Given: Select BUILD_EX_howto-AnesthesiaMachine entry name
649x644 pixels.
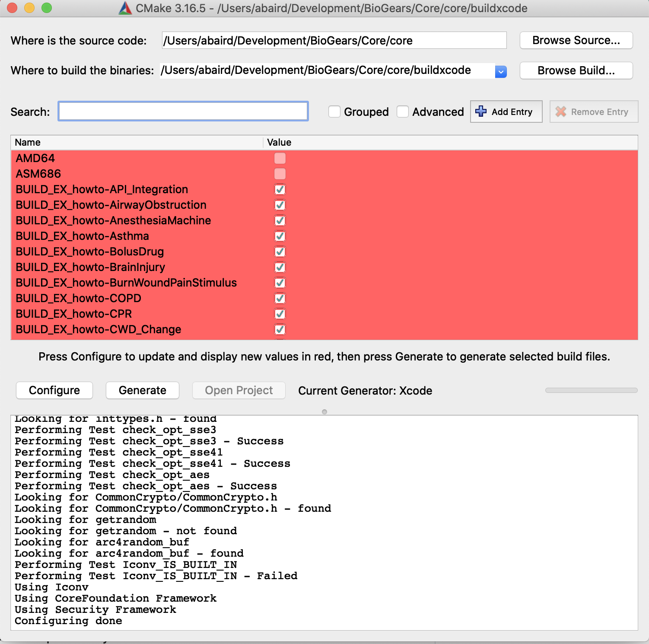Looking at the screenshot, I should pos(113,220).
